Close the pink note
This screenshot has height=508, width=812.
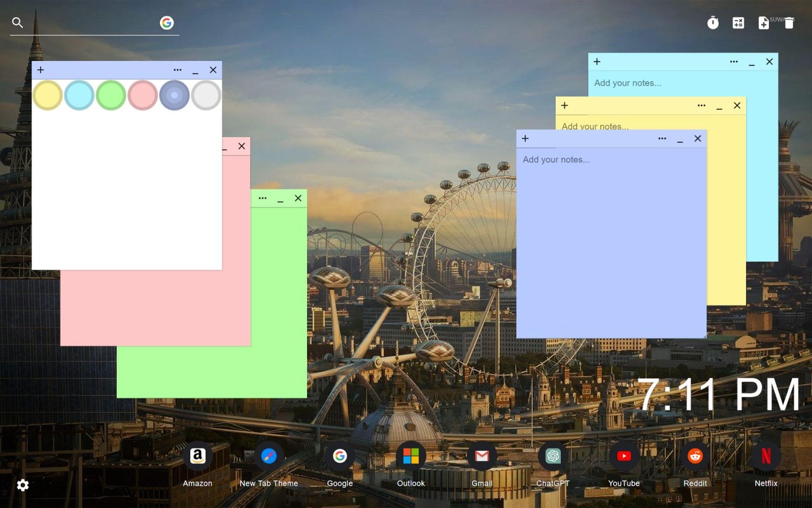[242, 146]
